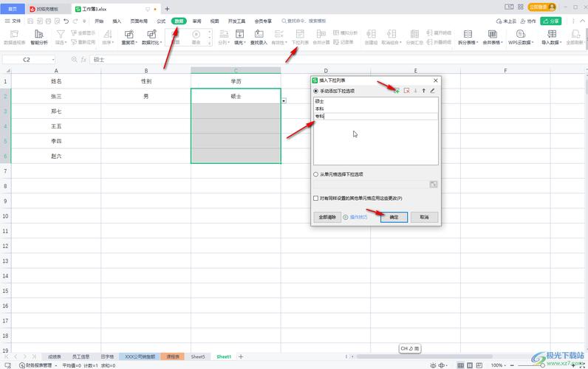Click the 全部显示 filter item
588x369 pixels.
click(83, 33)
